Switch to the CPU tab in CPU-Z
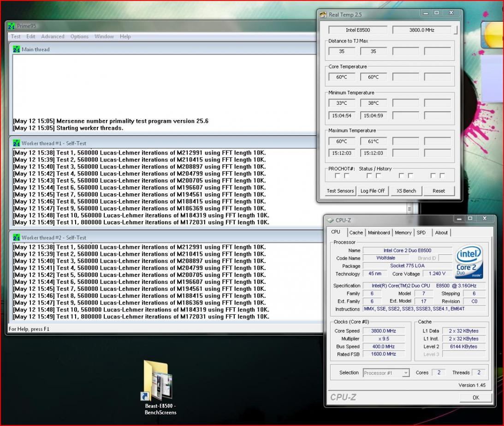The image size is (504, 426). pyautogui.click(x=336, y=232)
